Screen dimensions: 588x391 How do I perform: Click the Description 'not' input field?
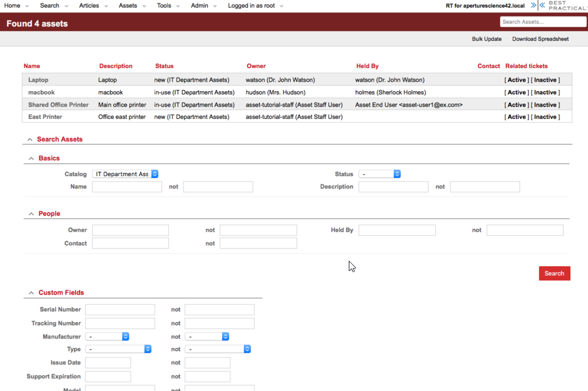point(485,186)
